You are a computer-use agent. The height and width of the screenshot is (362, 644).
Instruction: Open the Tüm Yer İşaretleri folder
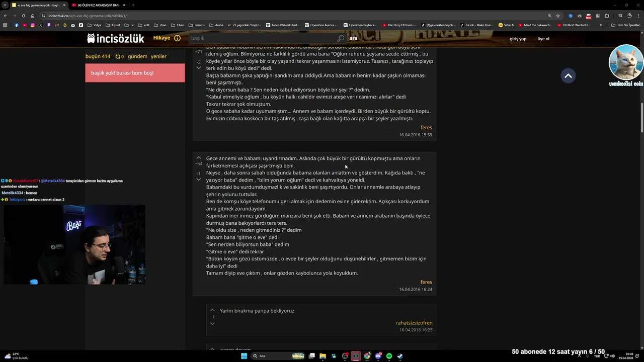click(626, 25)
